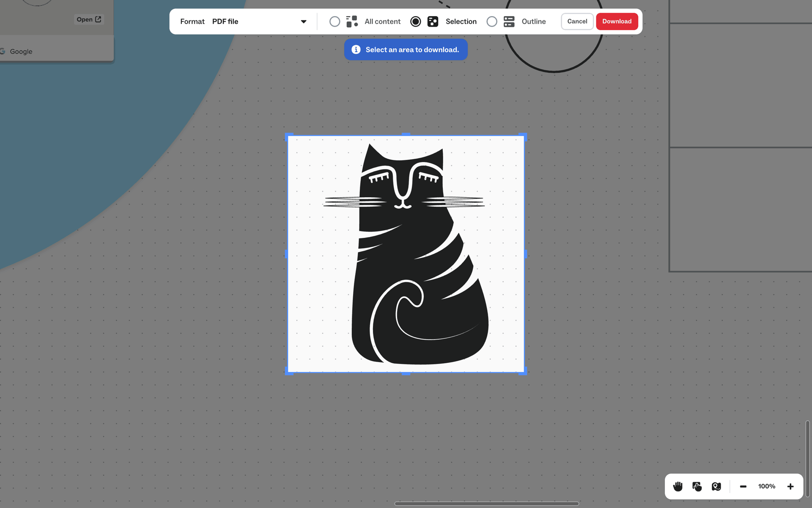Select the hand pan tool
Image resolution: width=812 pixels, height=508 pixels.
click(x=678, y=486)
